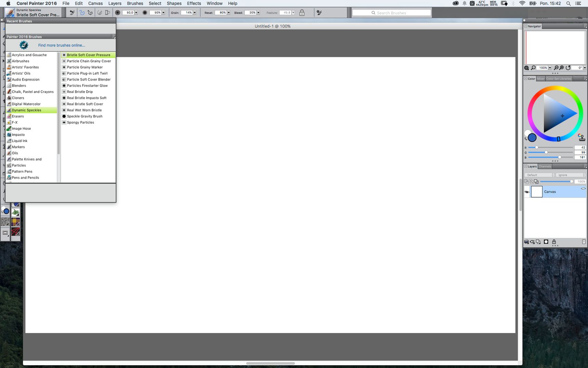Click Find more brushes online link
The image size is (588, 368).
[62, 45]
